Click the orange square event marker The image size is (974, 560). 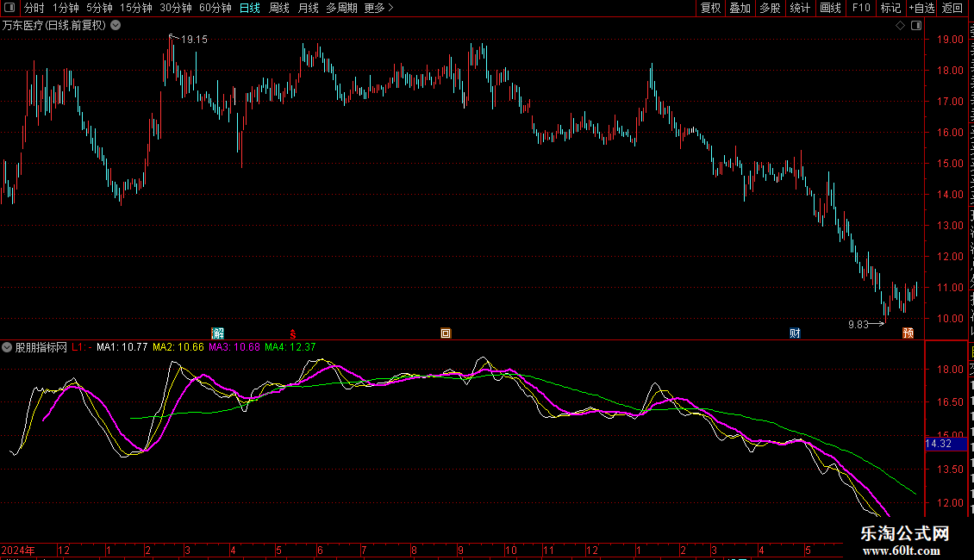pos(446,333)
